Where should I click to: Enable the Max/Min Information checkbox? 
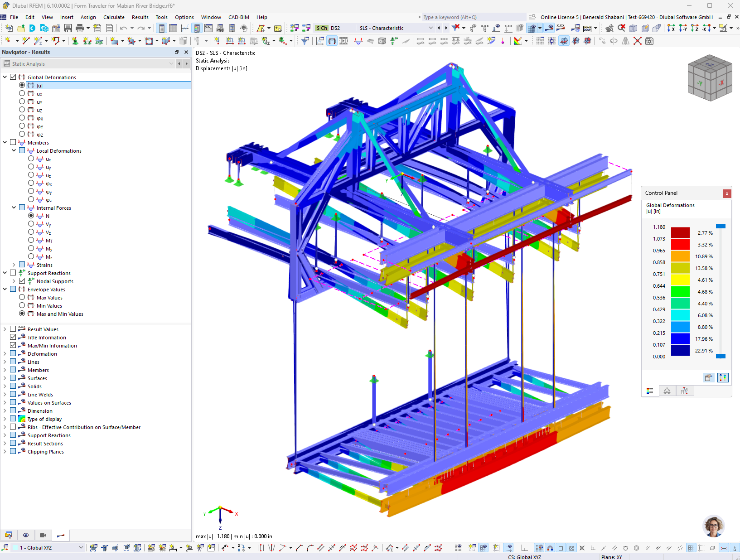[13, 345]
